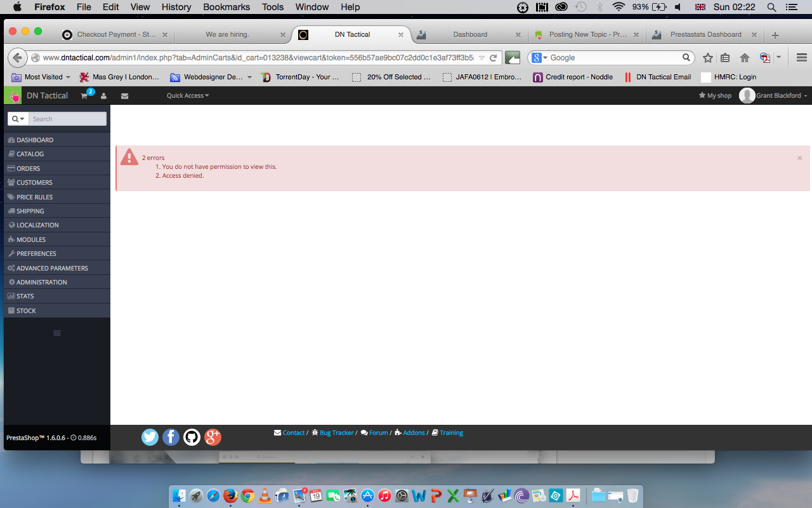Image resolution: width=812 pixels, height=508 pixels.
Task: Open the Trash in the dock
Action: tap(632, 495)
